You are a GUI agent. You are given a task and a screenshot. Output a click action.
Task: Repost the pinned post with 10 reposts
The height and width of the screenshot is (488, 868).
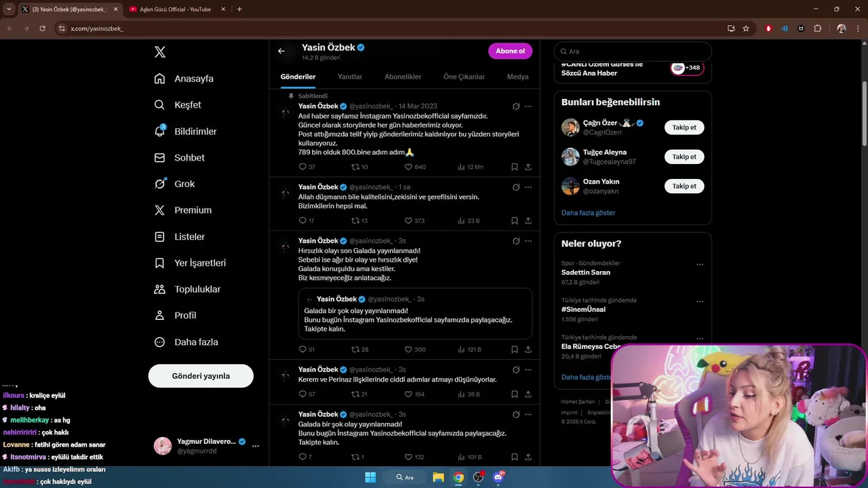click(359, 167)
